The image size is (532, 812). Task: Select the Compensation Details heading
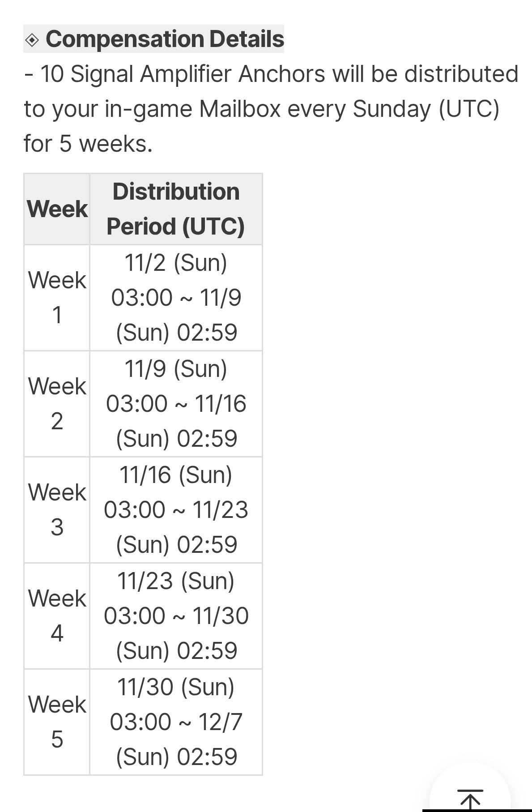(x=165, y=39)
